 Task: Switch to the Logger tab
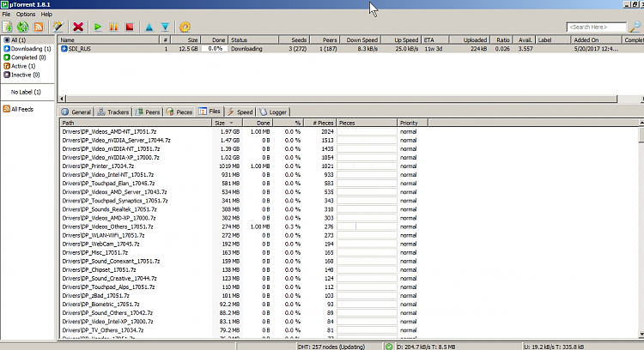click(273, 112)
